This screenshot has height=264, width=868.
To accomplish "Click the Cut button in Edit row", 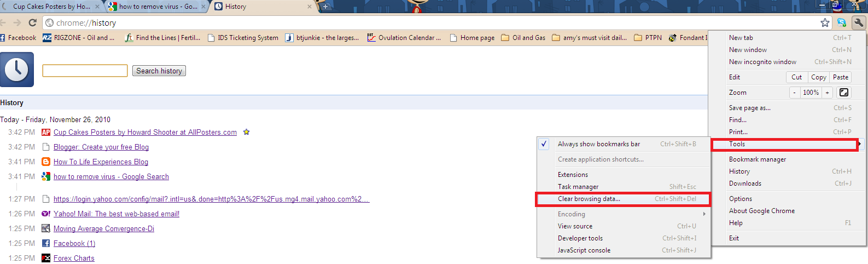I will (x=796, y=77).
